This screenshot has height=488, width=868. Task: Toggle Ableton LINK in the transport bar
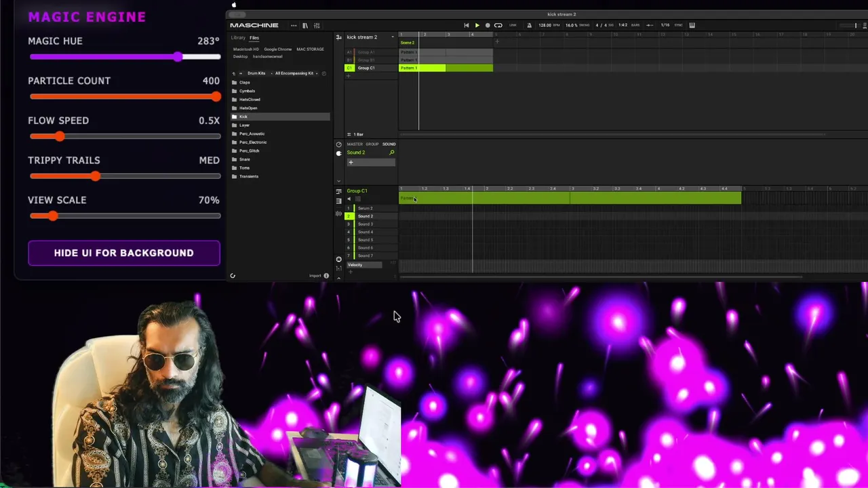tap(513, 25)
